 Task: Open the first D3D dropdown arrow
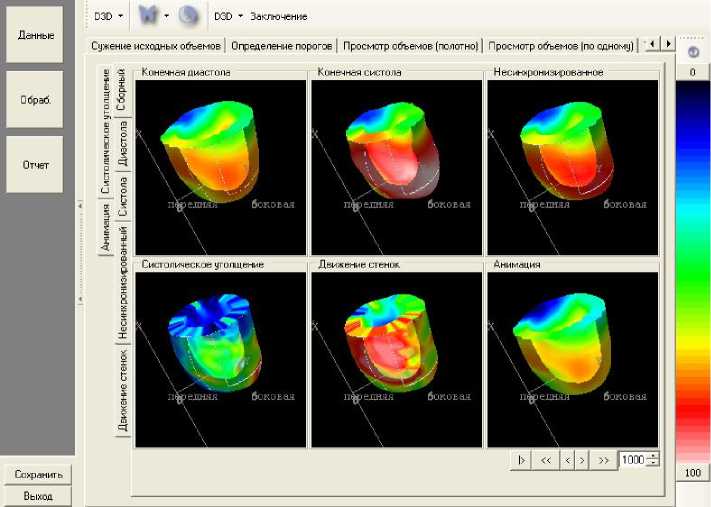[x=121, y=16]
